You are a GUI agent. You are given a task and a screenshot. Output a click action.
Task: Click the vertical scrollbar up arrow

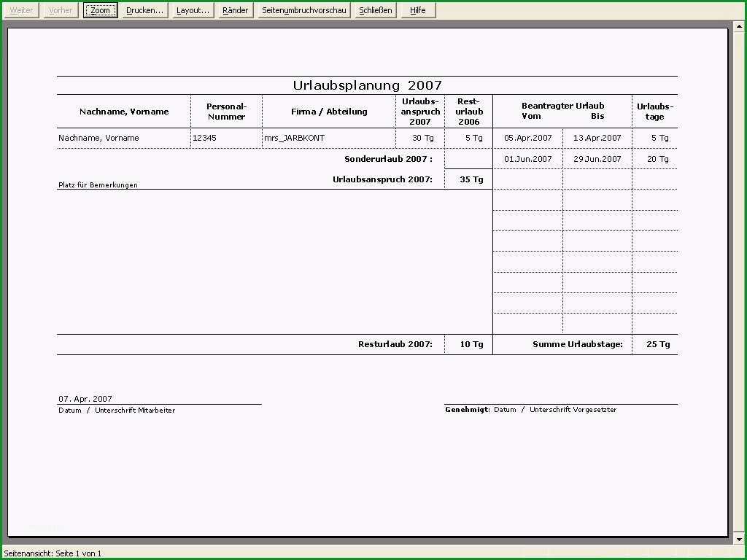pos(740,26)
